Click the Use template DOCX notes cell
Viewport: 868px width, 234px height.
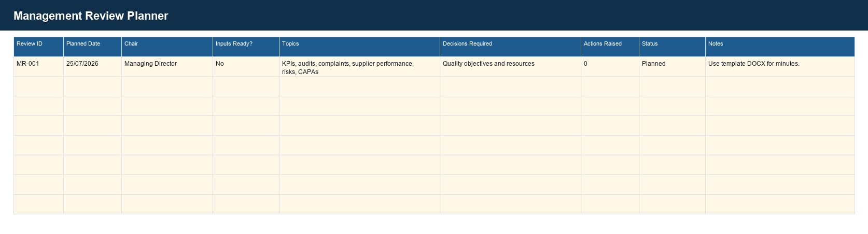click(x=780, y=67)
